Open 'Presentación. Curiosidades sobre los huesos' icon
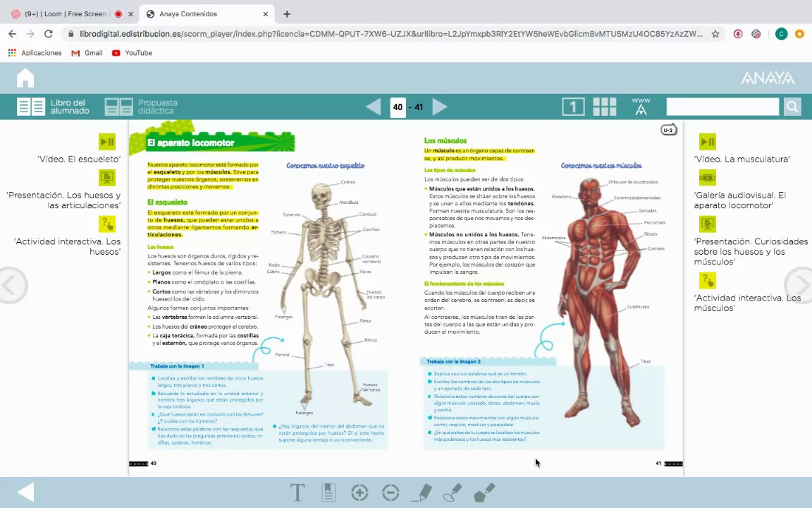Screen dimensions: 812x508 [x=708, y=224]
